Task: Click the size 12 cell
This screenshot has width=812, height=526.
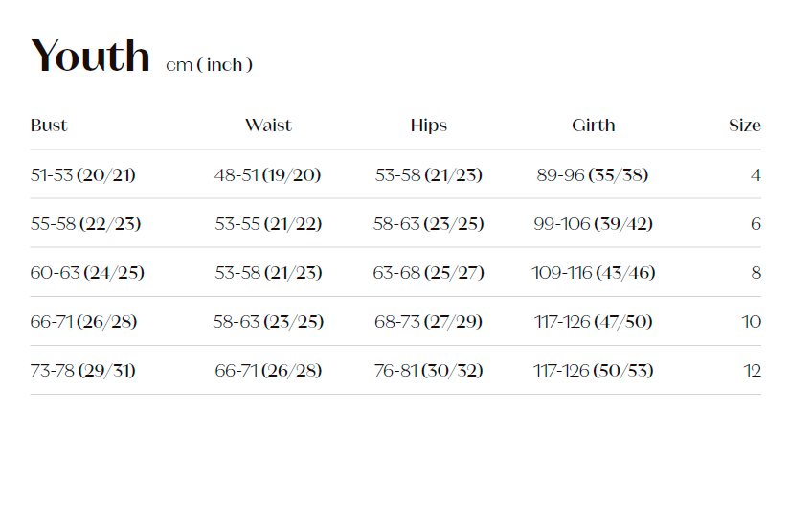Action: (752, 370)
